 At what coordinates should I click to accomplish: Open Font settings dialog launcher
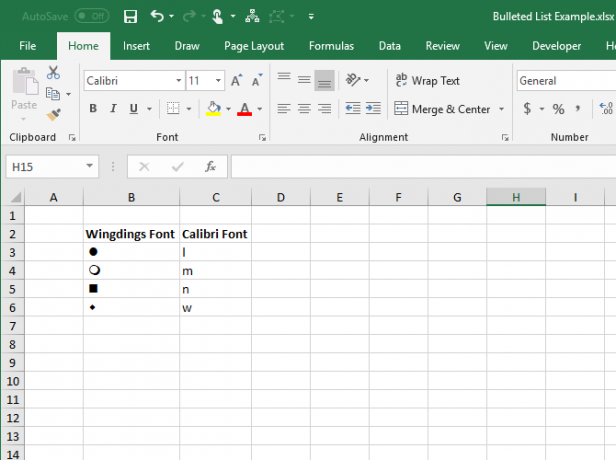tap(262, 137)
